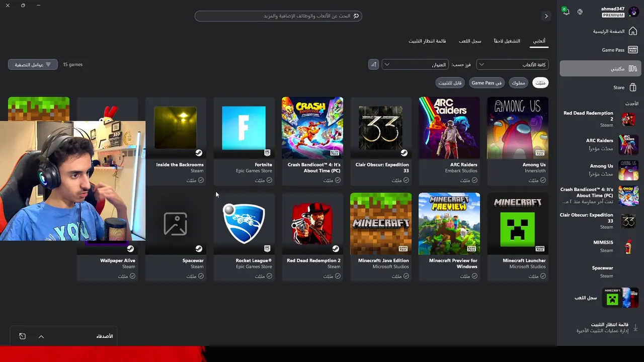Open Clair Obscur in sidebar recent list
Image resolution: width=644 pixels, height=362 pixels.
tap(600, 221)
